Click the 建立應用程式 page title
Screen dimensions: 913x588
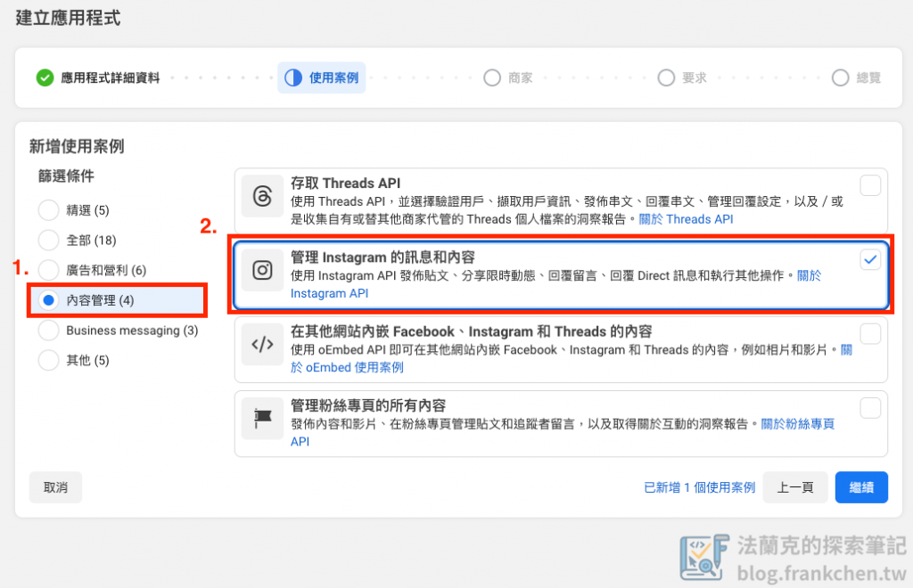coord(68,18)
